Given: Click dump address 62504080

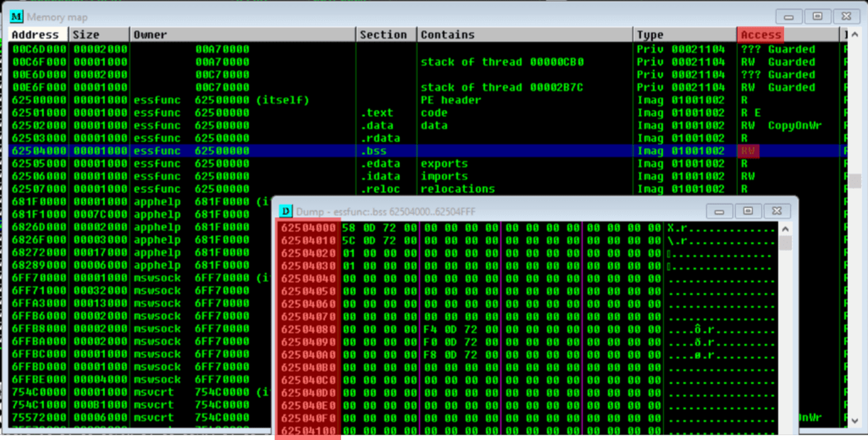Looking at the screenshot, I should 308,329.
